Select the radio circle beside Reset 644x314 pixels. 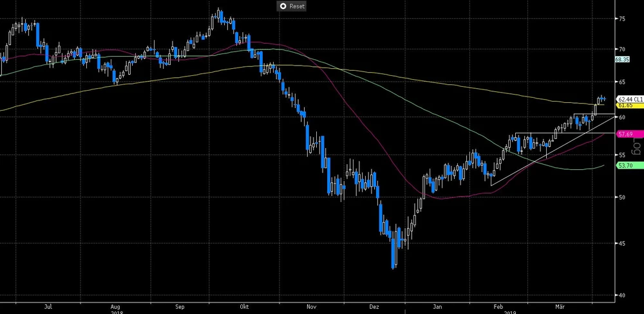[282, 6]
